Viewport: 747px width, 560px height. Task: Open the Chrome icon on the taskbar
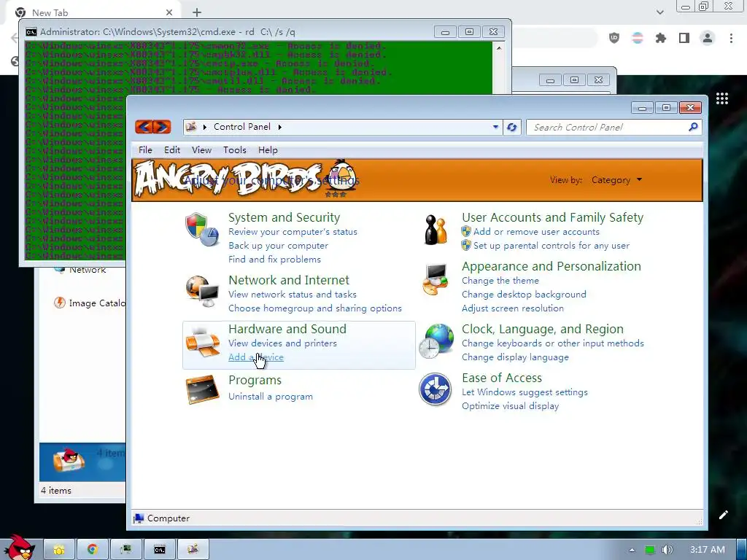pos(93,550)
